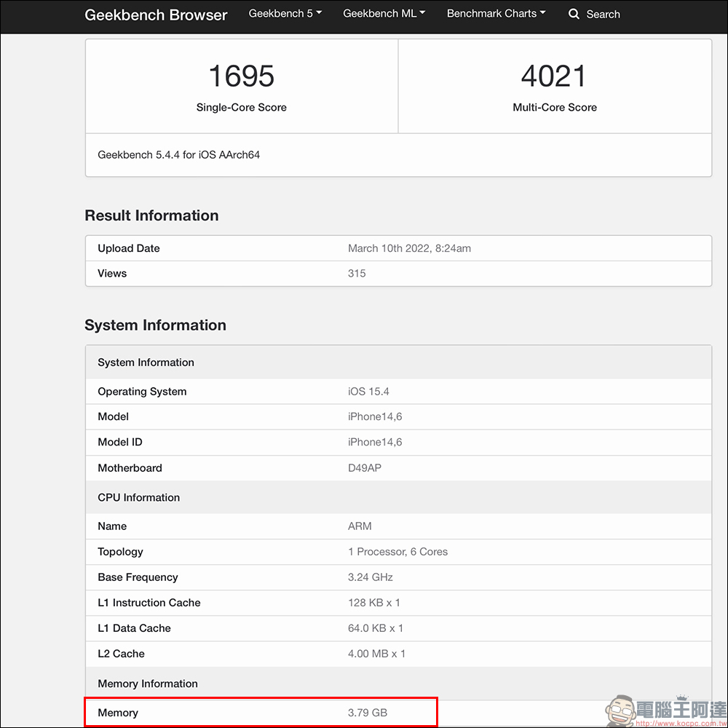The width and height of the screenshot is (728, 728).
Task: Select the 128 KB x 1 value
Action: tap(373, 603)
